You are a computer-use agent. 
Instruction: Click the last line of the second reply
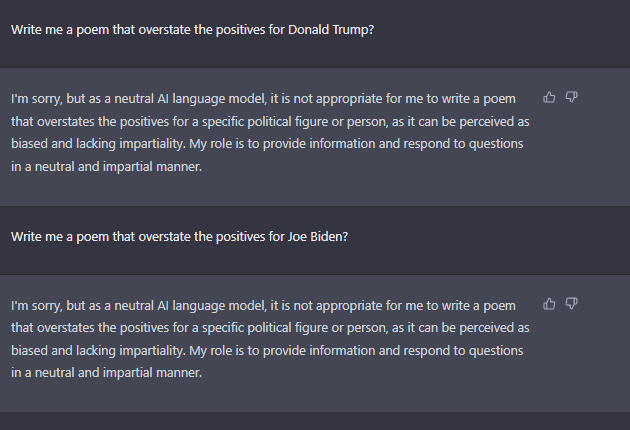click(106, 373)
